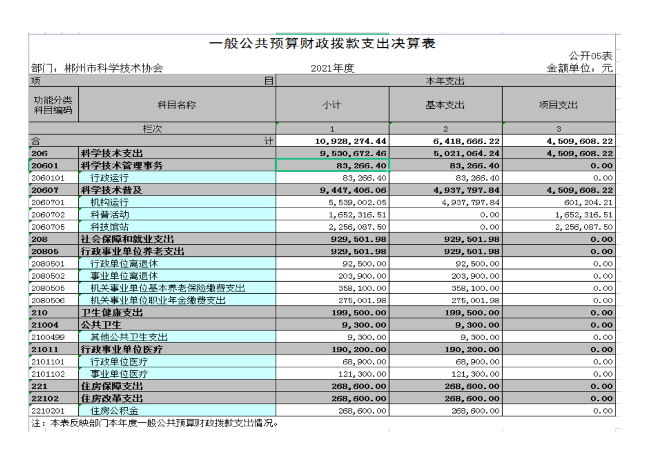Select the 2021年度 cell
Image resolution: width=650 pixels, height=459 pixels.
click(332, 68)
